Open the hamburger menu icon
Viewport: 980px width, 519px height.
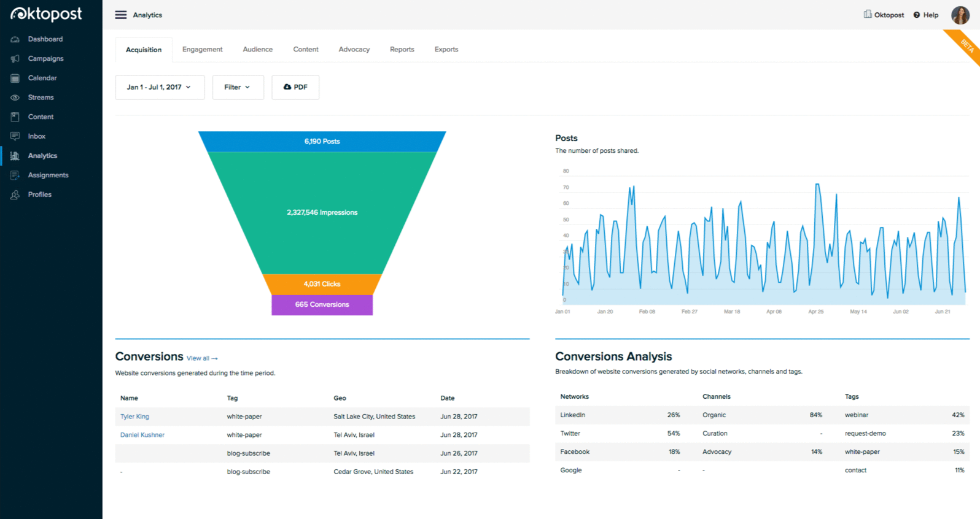tap(121, 15)
